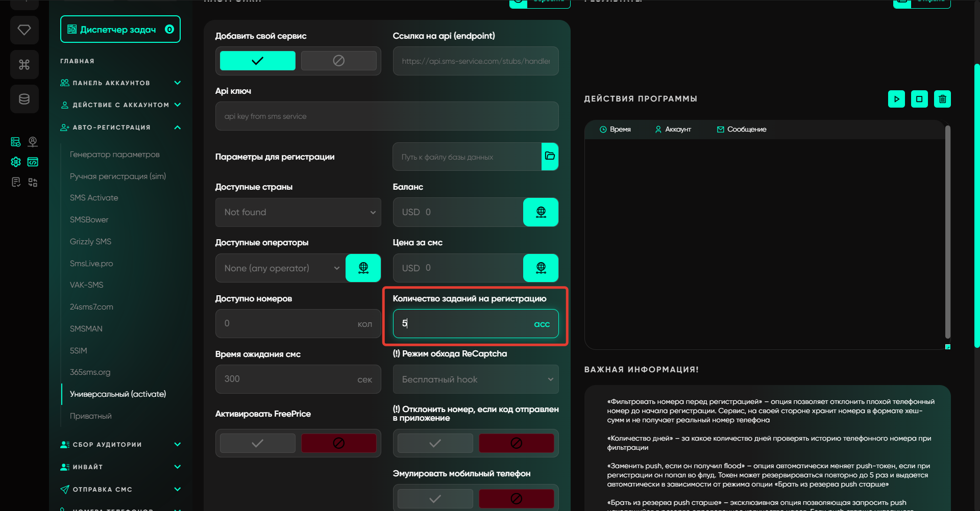Image resolution: width=980 pixels, height=511 pixels.
Task: Click the globe button next to Цена за смс
Action: tap(541, 268)
